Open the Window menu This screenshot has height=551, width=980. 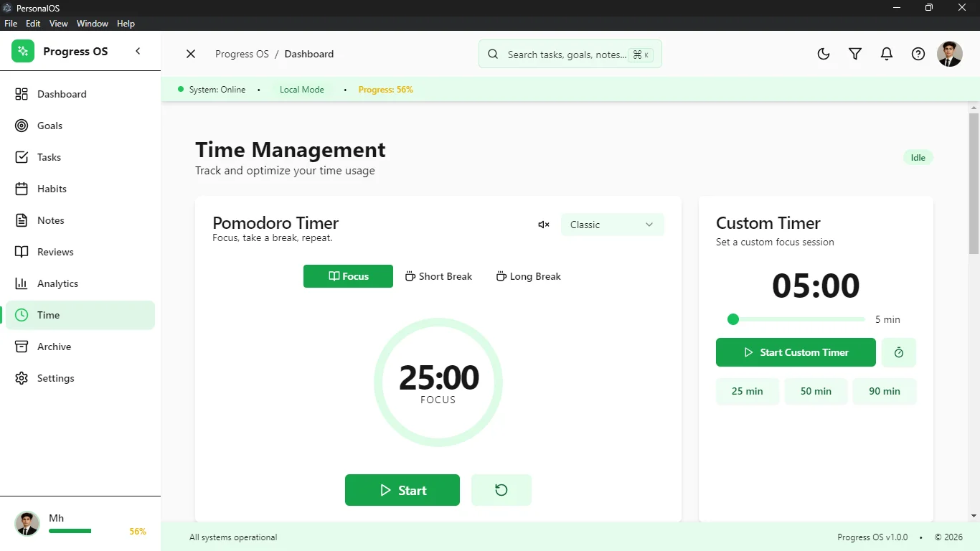[93, 24]
